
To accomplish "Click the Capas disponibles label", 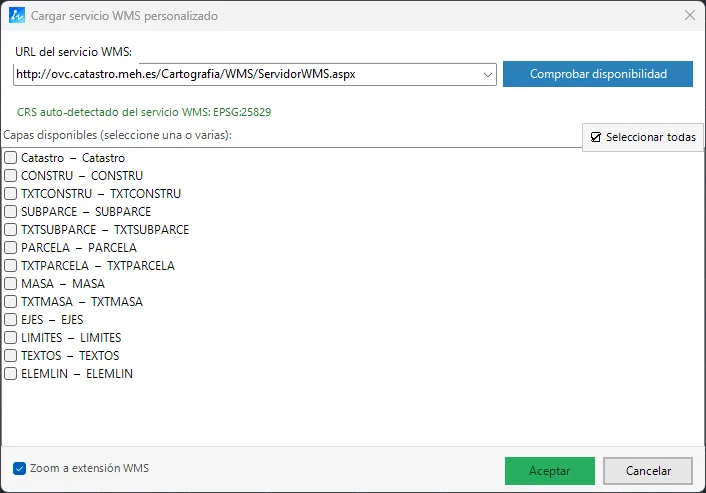I will pyautogui.click(x=118, y=135).
